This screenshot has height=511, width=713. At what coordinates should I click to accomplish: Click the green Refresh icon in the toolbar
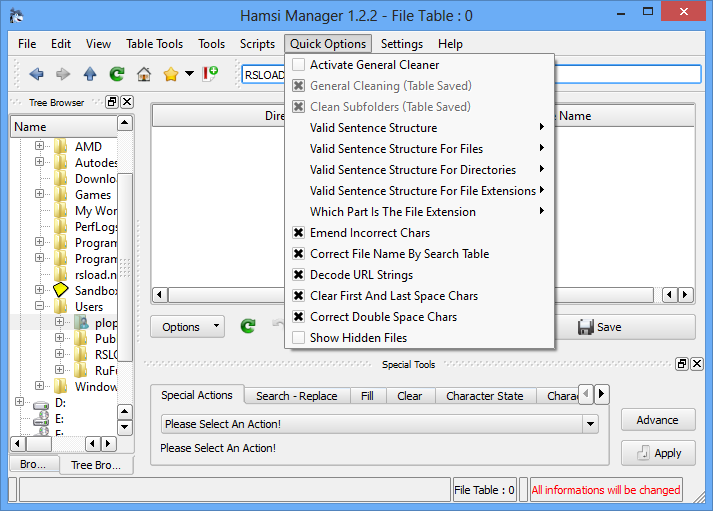(117, 74)
